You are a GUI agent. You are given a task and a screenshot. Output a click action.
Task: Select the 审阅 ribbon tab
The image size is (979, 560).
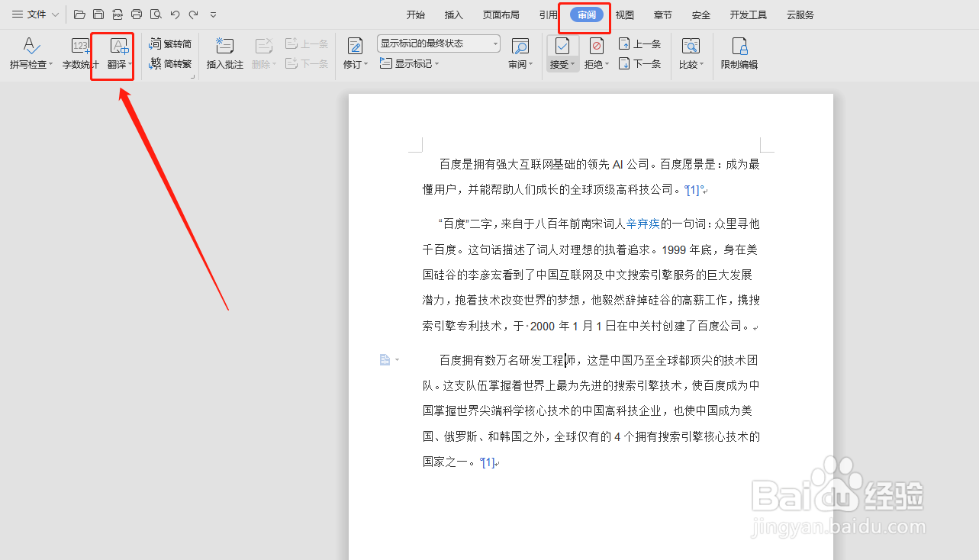(586, 15)
